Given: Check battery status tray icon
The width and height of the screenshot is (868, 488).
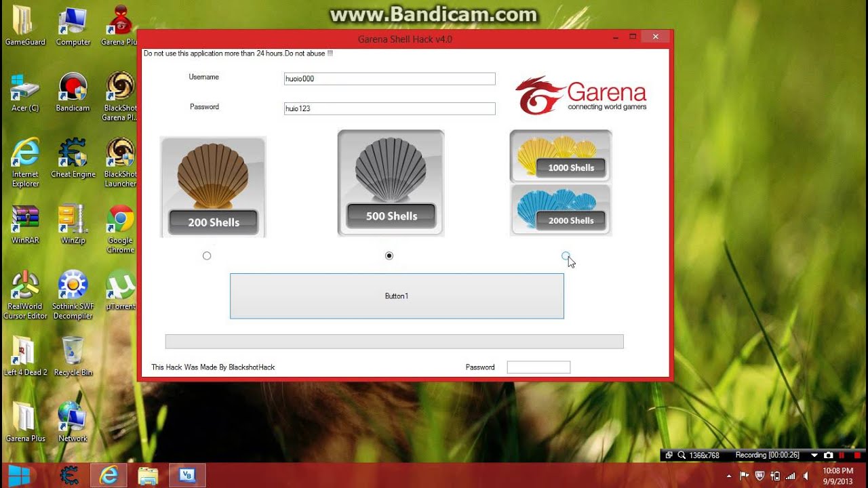Looking at the screenshot, I should pos(775,476).
